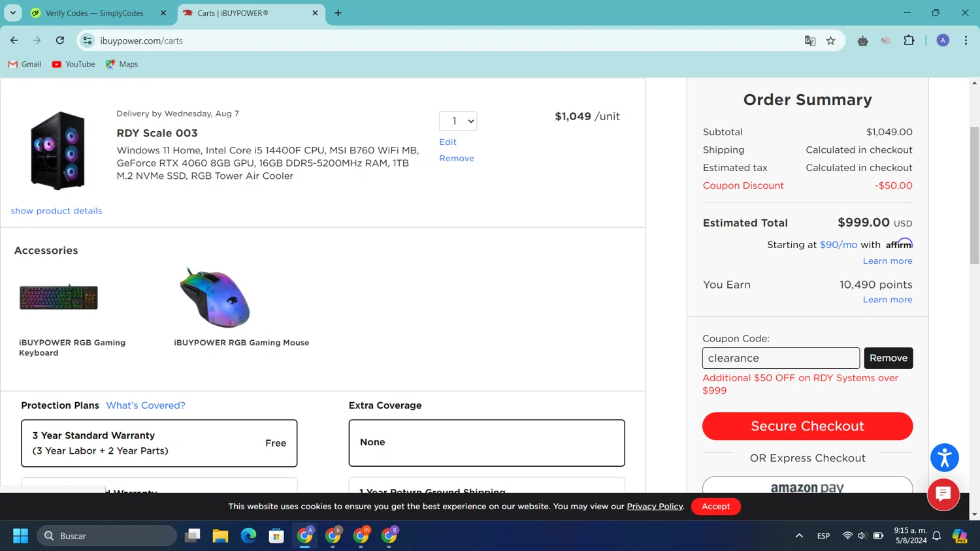Click the RDY Scale 003 PC thumbnail

[58, 151]
